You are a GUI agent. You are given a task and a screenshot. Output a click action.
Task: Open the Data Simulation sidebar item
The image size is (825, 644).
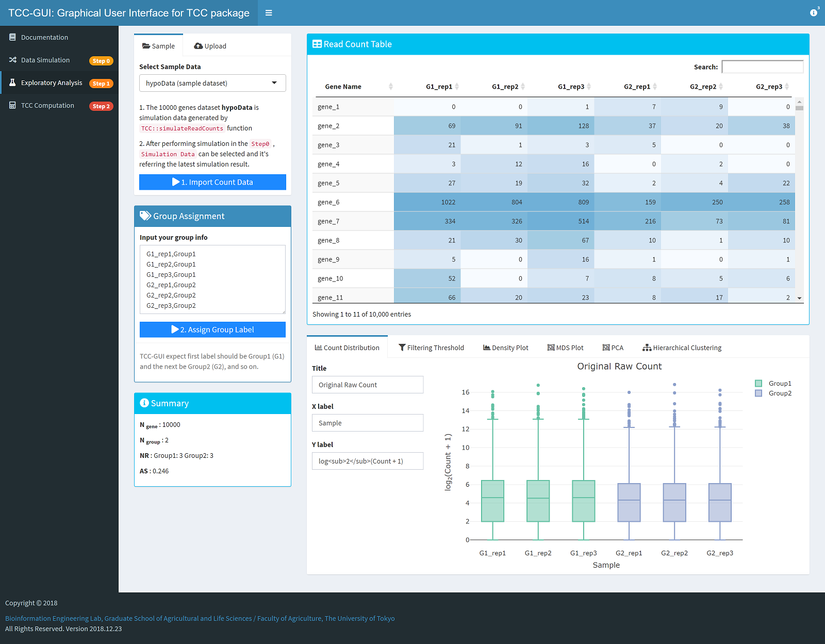(45, 60)
